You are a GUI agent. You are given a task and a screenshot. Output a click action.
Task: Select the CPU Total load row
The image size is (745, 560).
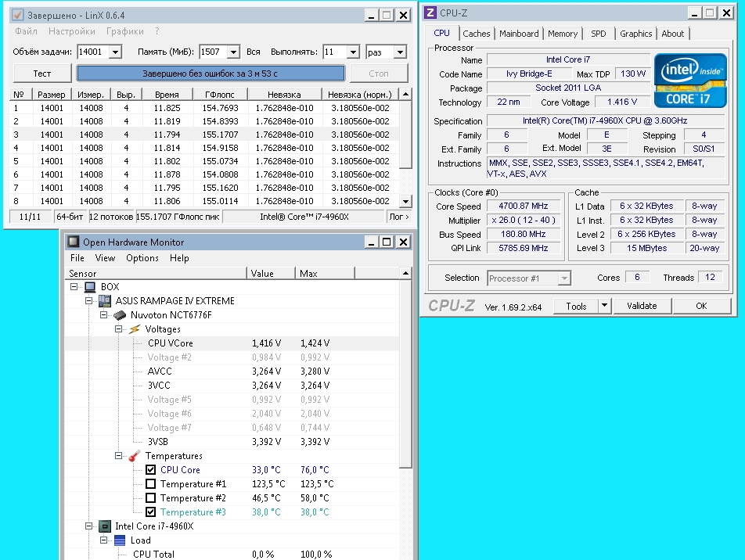[x=232, y=554]
